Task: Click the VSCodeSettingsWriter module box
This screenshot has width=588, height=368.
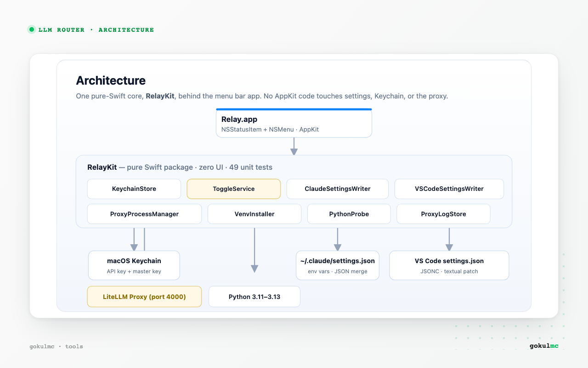Action: [x=449, y=189]
